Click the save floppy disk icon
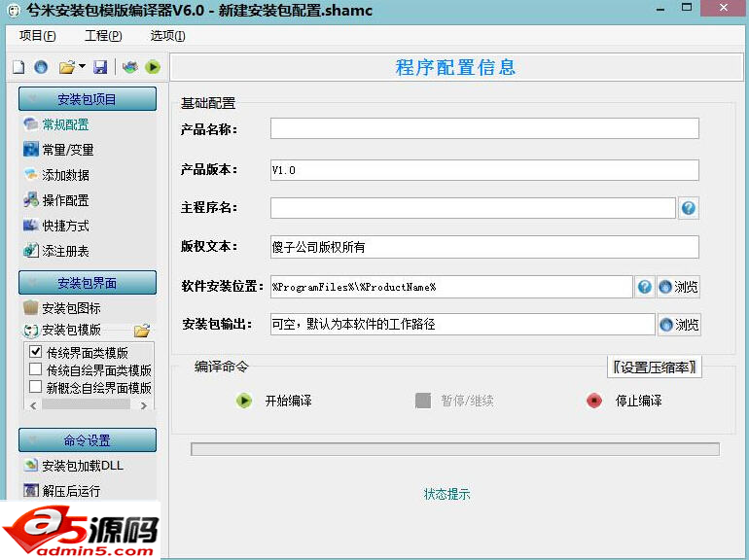This screenshot has width=749, height=560. pyautogui.click(x=100, y=67)
